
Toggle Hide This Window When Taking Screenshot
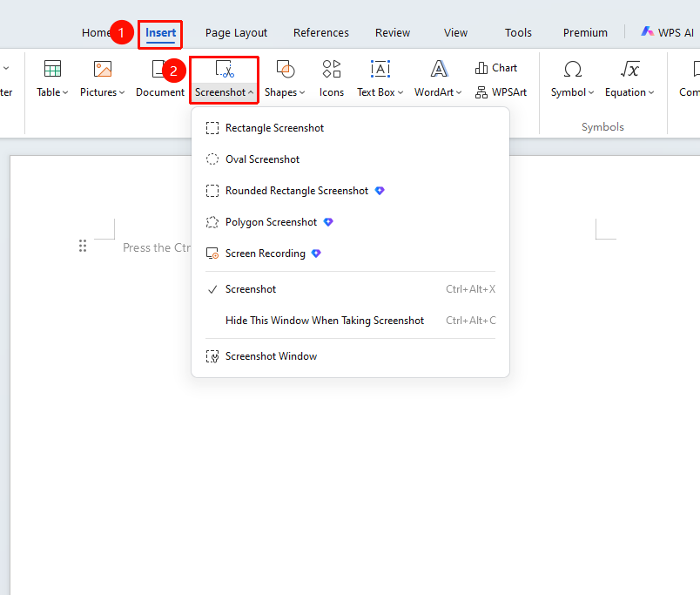(350, 321)
